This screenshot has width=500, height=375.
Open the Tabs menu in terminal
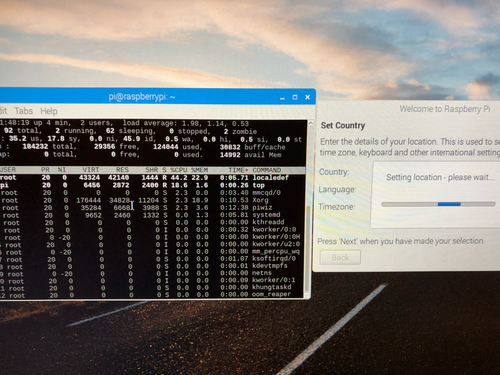pyautogui.click(x=23, y=111)
